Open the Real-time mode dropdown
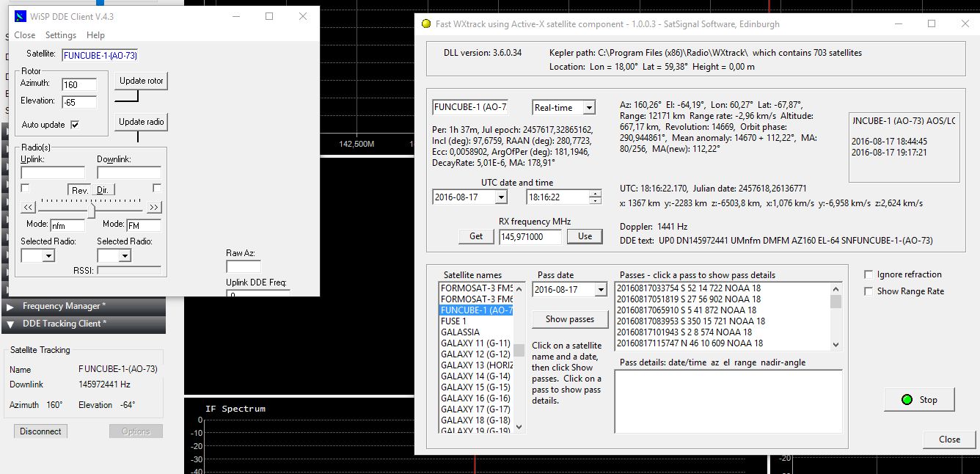The width and height of the screenshot is (980, 474). click(x=588, y=108)
